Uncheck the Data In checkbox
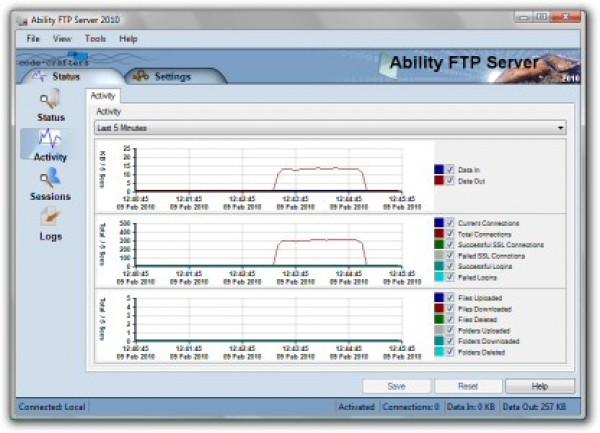 click(450, 170)
